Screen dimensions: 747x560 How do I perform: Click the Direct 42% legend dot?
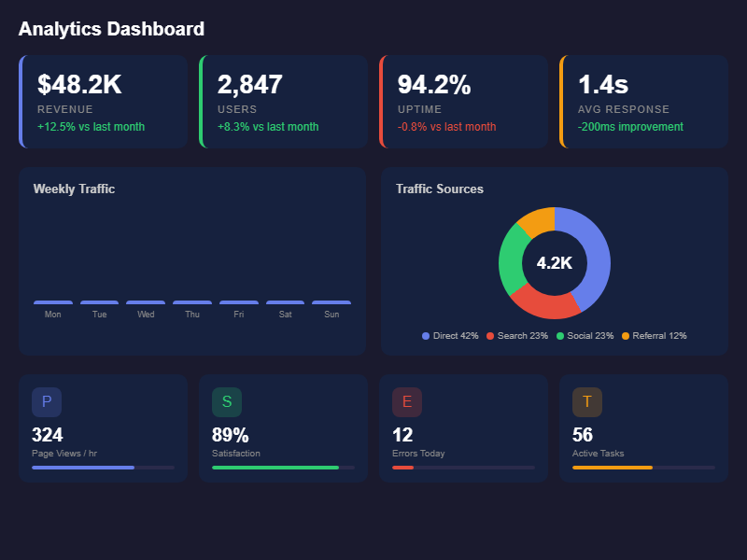click(x=426, y=336)
